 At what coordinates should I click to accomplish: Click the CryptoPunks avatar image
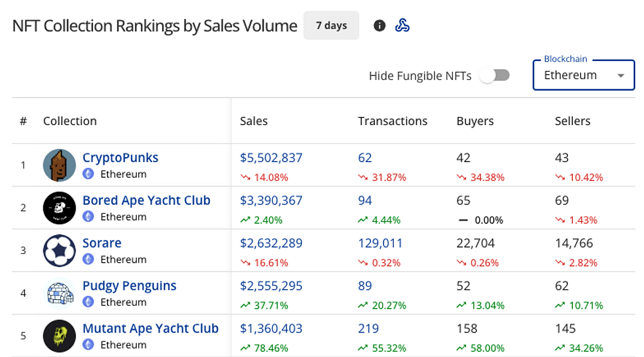tap(59, 165)
